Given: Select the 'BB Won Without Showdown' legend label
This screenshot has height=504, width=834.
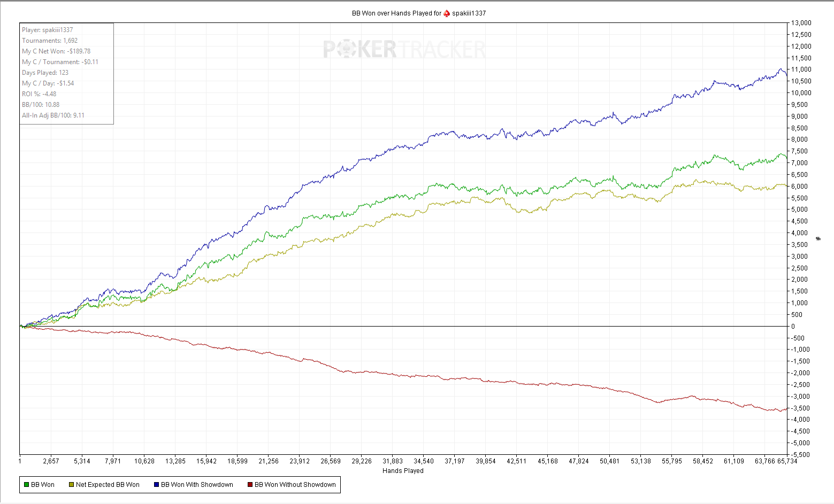Looking at the screenshot, I should (x=295, y=485).
